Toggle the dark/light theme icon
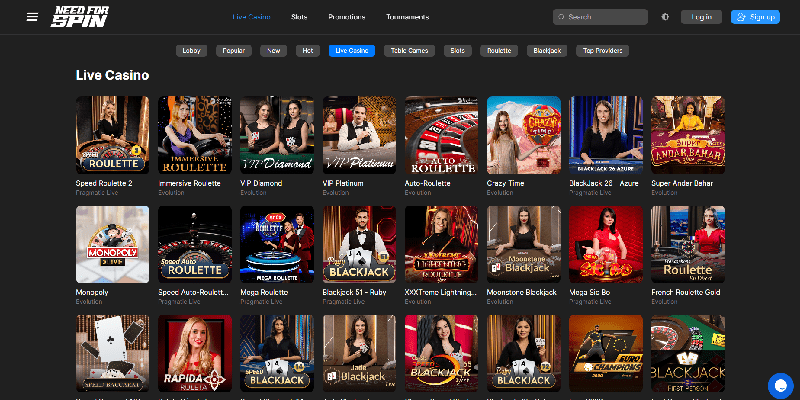Image resolution: width=800 pixels, height=400 pixels. pos(666,17)
